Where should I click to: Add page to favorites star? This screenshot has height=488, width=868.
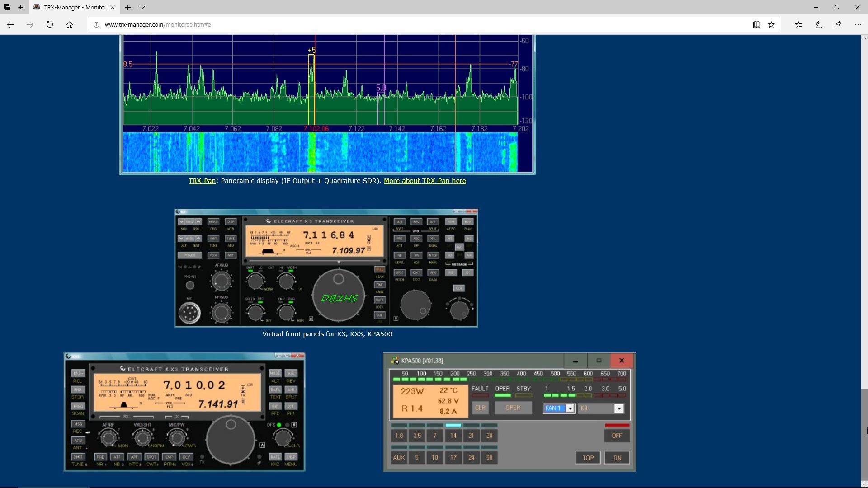point(771,25)
